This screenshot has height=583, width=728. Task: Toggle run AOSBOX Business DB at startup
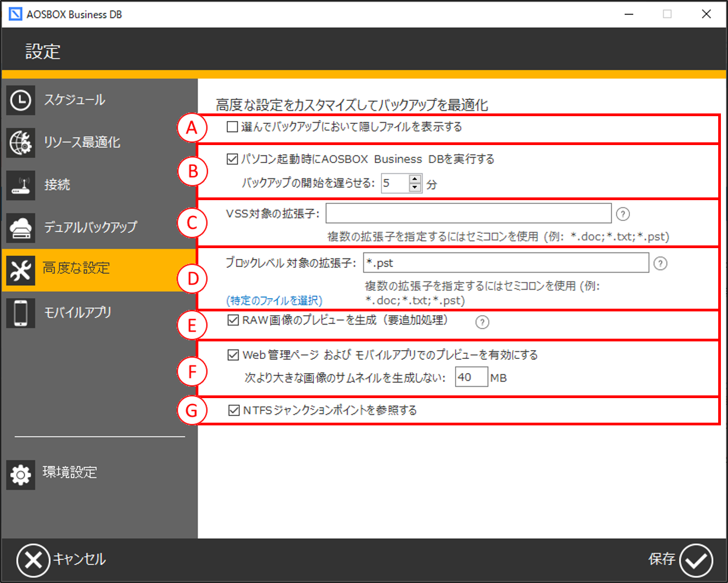[x=232, y=159]
